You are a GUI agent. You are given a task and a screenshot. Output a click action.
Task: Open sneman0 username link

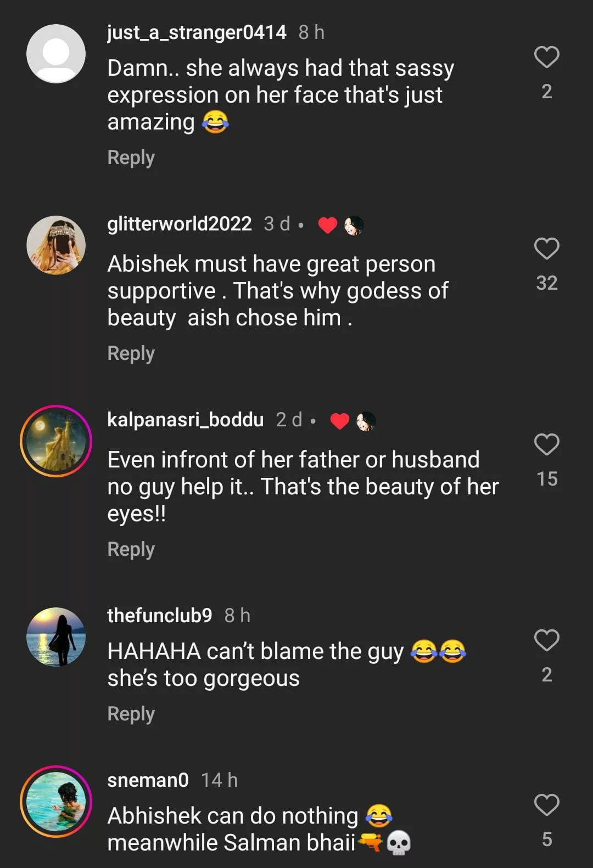pyautogui.click(x=148, y=780)
